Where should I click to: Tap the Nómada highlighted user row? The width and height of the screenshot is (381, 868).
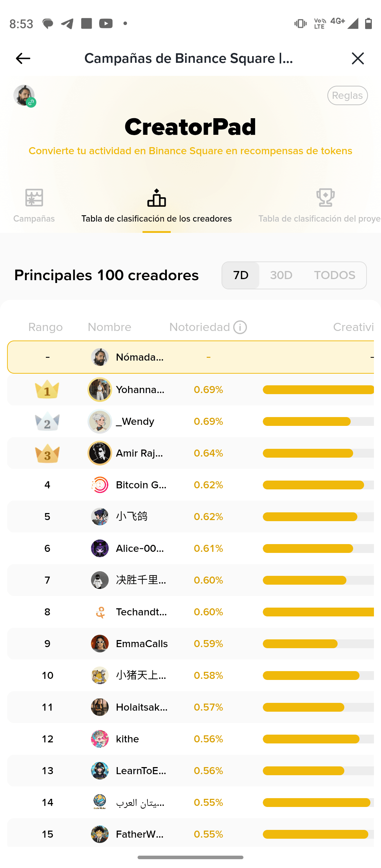[x=190, y=357]
